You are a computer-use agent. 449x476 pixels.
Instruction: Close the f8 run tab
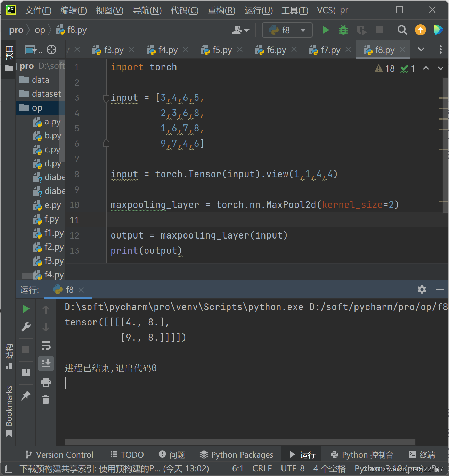pos(81,290)
